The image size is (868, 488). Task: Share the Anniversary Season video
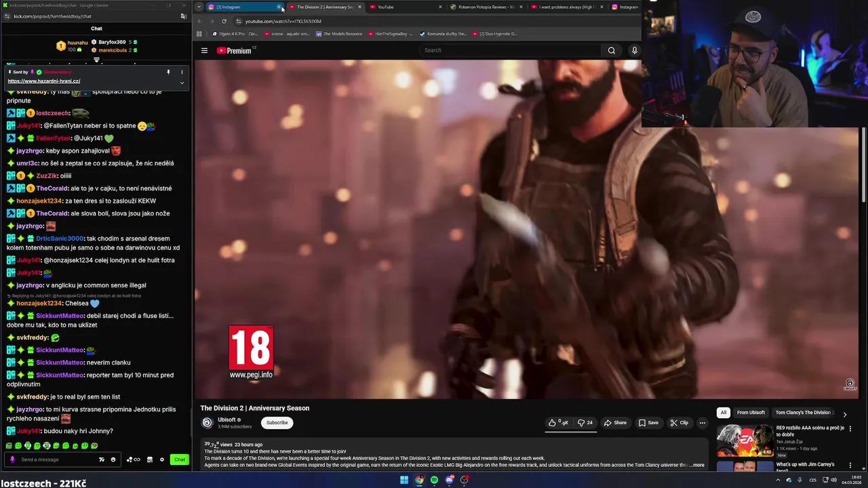tap(616, 423)
